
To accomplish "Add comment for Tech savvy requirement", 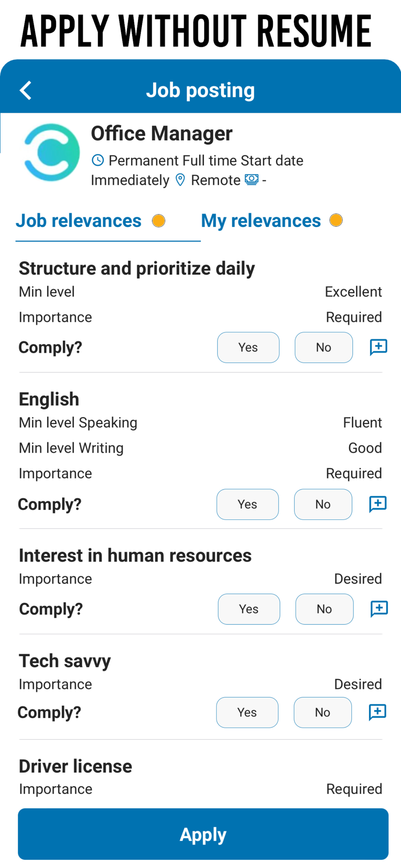I will pos(377,712).
